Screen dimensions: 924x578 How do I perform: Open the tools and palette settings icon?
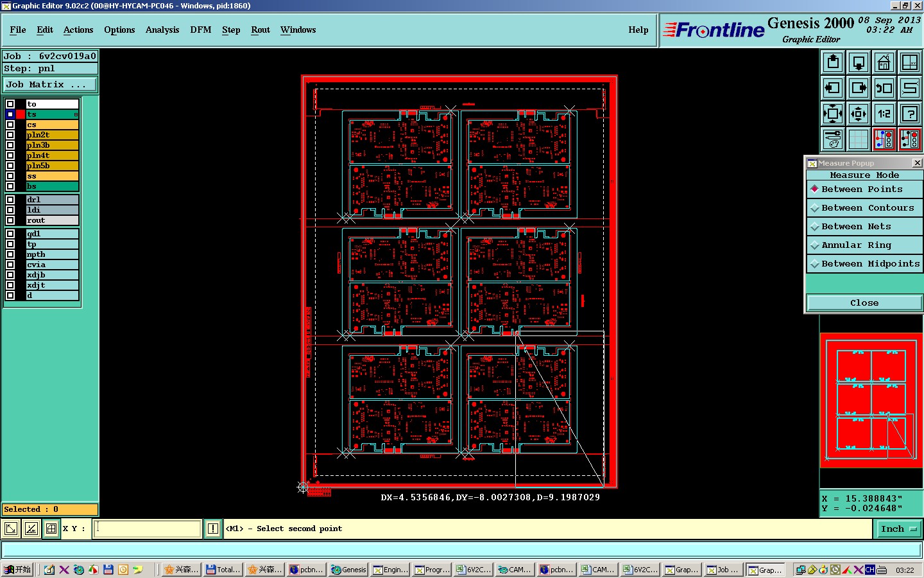(833, 139)
